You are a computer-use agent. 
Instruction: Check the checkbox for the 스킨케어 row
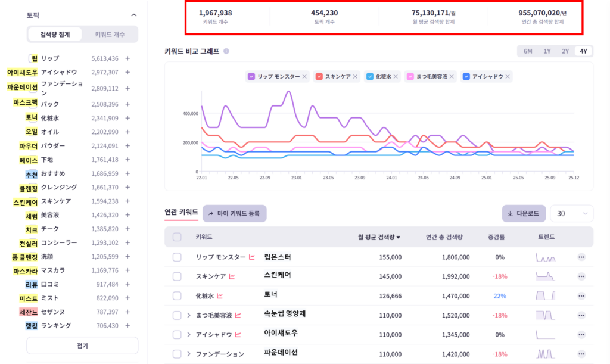click(176, 275)
